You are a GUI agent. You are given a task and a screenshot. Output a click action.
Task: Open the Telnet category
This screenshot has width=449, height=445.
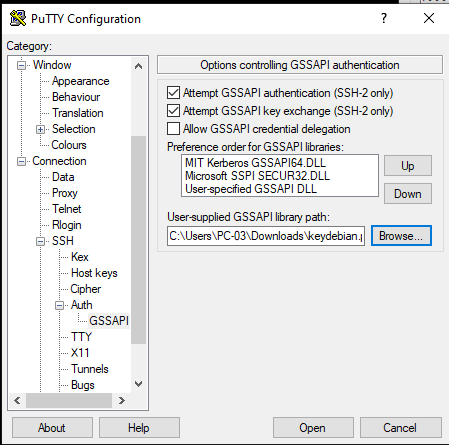coord(66,209)
